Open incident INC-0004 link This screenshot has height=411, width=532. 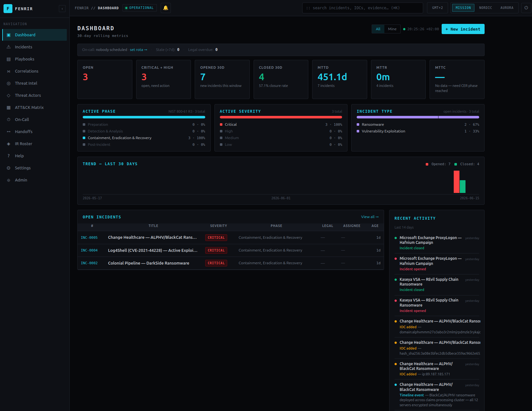(89, 251)
